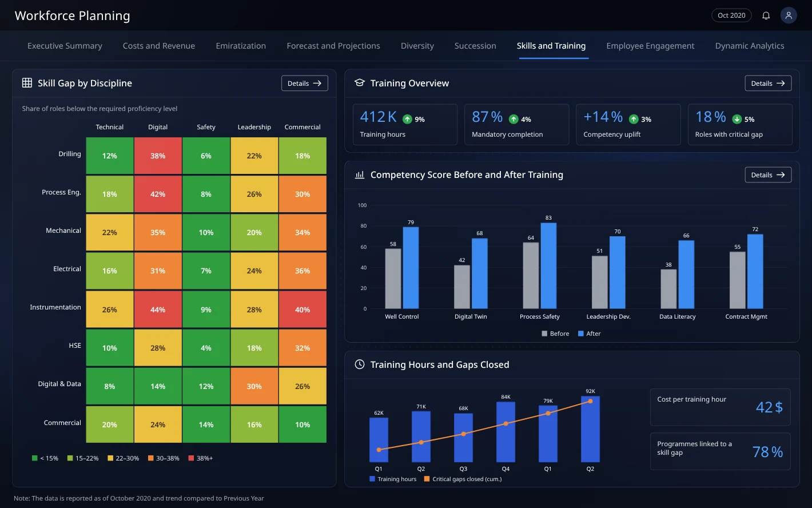Toggle the After legend entry
Screen dimensions: 812x508
pyautogui.click(x=589, y=334)
